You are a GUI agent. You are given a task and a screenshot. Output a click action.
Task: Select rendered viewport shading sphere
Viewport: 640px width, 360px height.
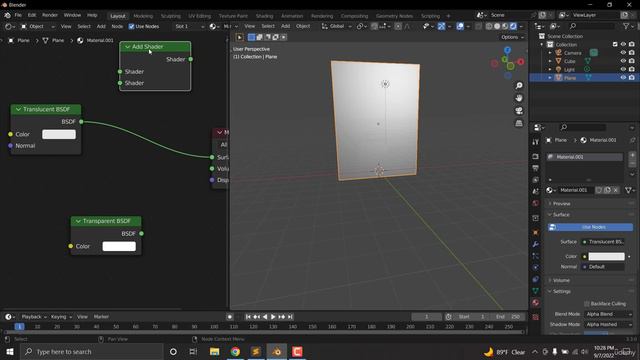pos(513,26)
